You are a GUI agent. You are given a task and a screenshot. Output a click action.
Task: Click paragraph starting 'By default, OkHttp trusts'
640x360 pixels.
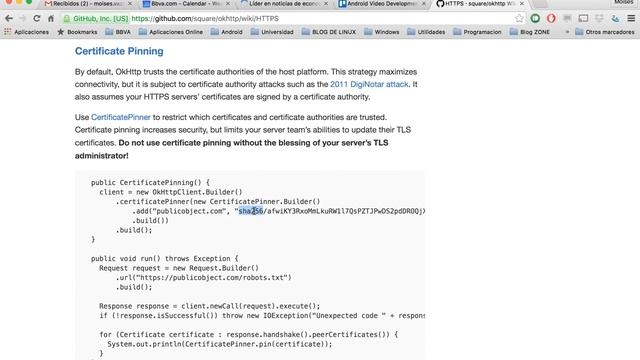[246, 84]
